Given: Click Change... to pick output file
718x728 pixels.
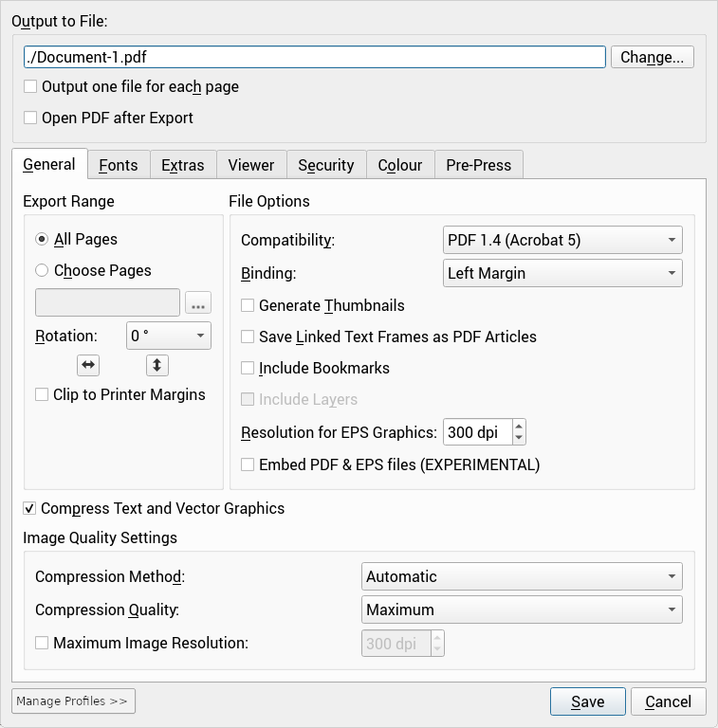Looking at the screenshot, I should click(652, 57).
